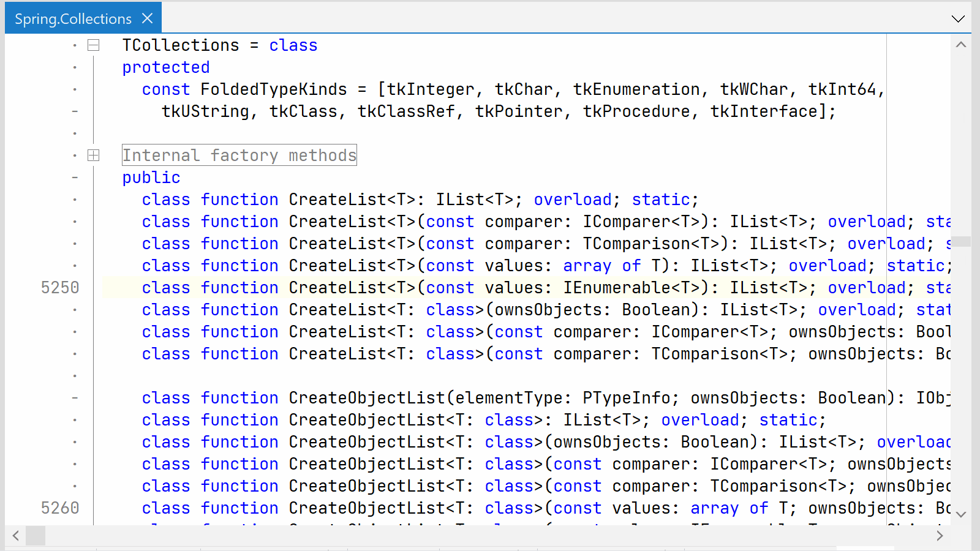Click 'tkPointer' in the constant set

click(x=519, y=111)
